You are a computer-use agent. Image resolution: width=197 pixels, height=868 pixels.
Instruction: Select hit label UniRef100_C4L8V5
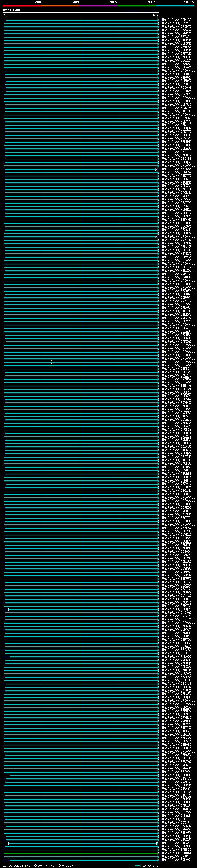pyautogui.click(x=176, y=843)
